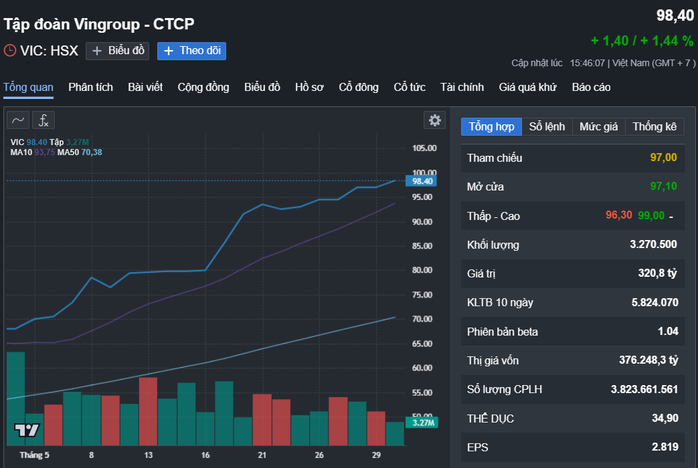Click Tham chiếu value 97,00
The image size is (698, 468).
click(663, 158)
